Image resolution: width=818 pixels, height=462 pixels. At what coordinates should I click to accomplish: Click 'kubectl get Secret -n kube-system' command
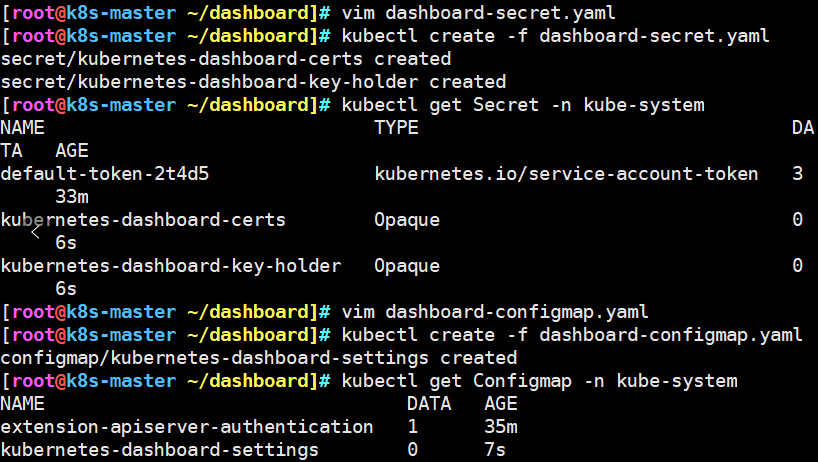[523, 104]
